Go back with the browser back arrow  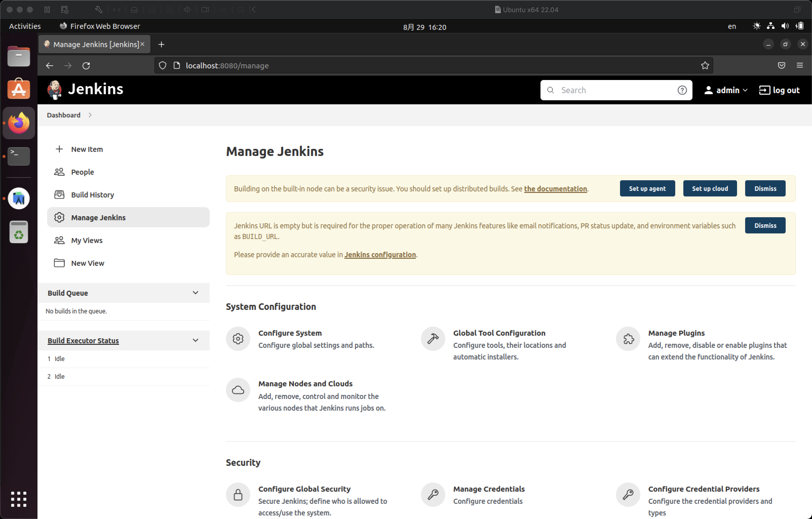tap(50, 65)
